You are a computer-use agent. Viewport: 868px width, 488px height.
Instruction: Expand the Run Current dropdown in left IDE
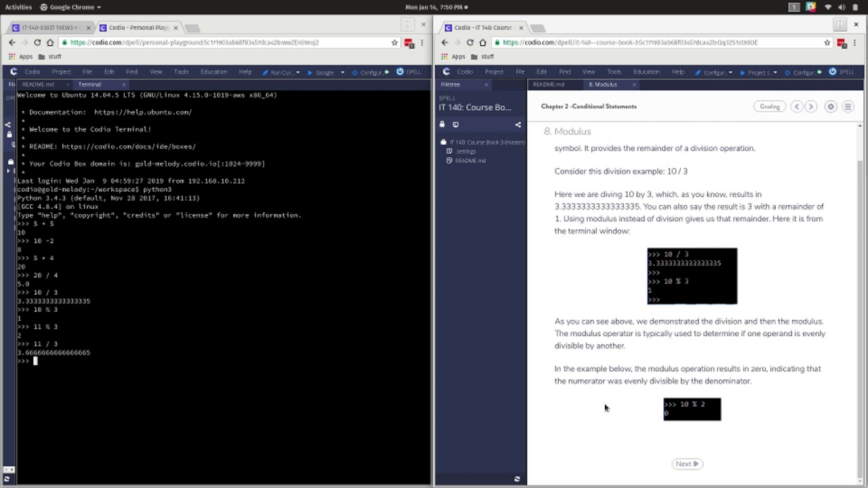click(x=298, y=73)
